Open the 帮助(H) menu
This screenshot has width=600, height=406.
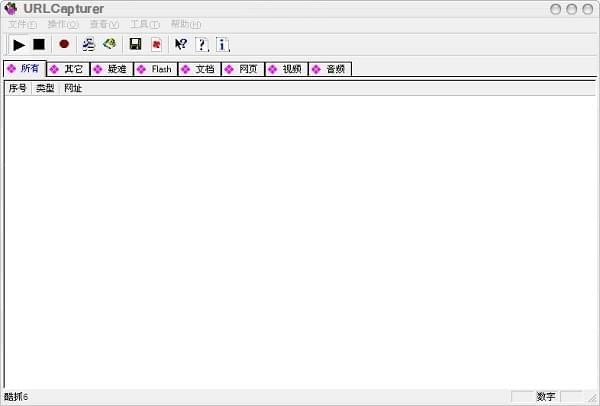click(186, 24)
